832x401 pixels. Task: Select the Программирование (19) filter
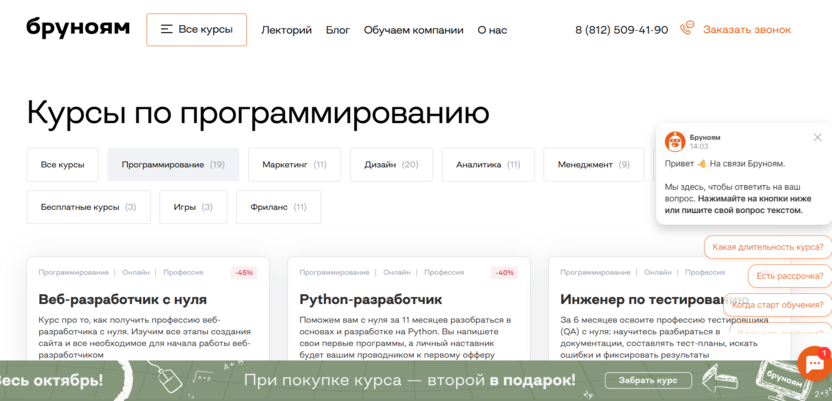coord(173,164)
